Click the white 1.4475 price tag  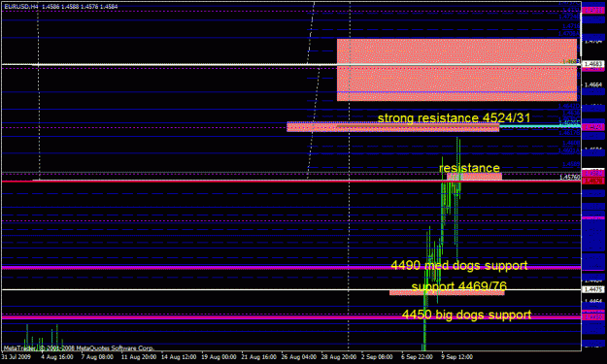click(593, 289)
